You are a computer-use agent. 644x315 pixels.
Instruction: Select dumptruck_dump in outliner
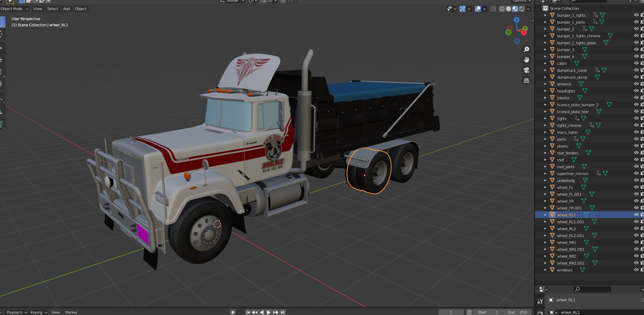pos(572,77)
